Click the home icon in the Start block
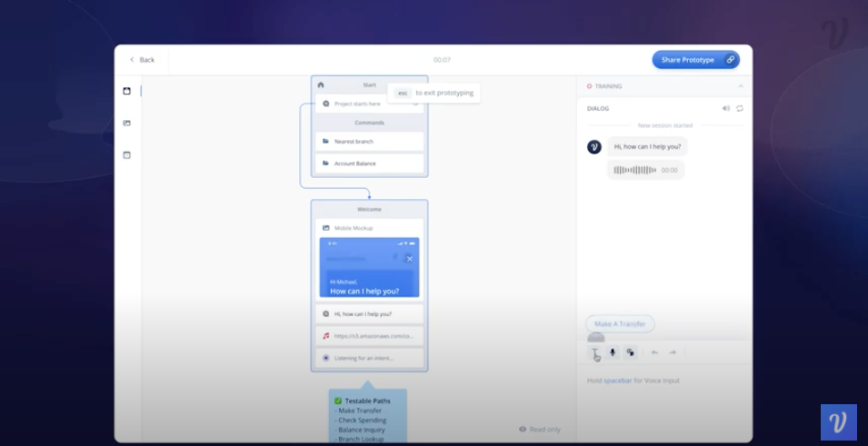The image size is (868, 446). 321,84
